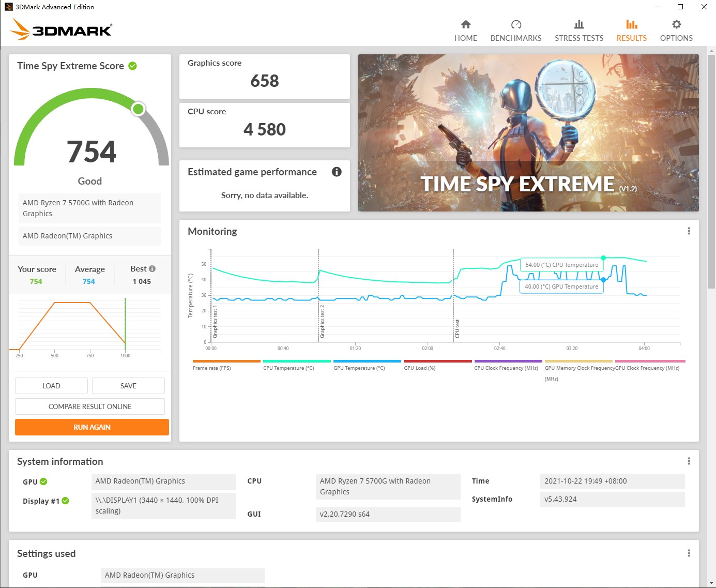
Task: Click the Settings used GPU value field
Action: click(x=182, y=575)
